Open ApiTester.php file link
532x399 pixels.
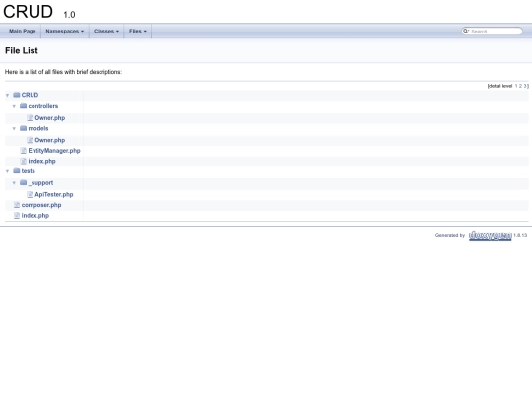[54, 194]
